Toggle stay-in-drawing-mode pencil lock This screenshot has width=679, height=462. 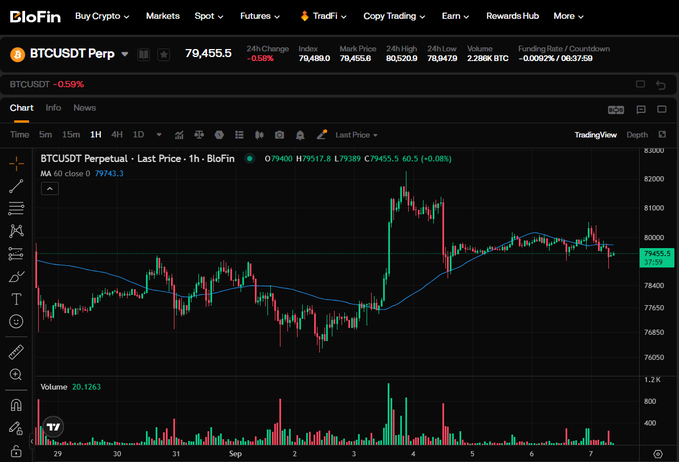(x=16, y=428)
